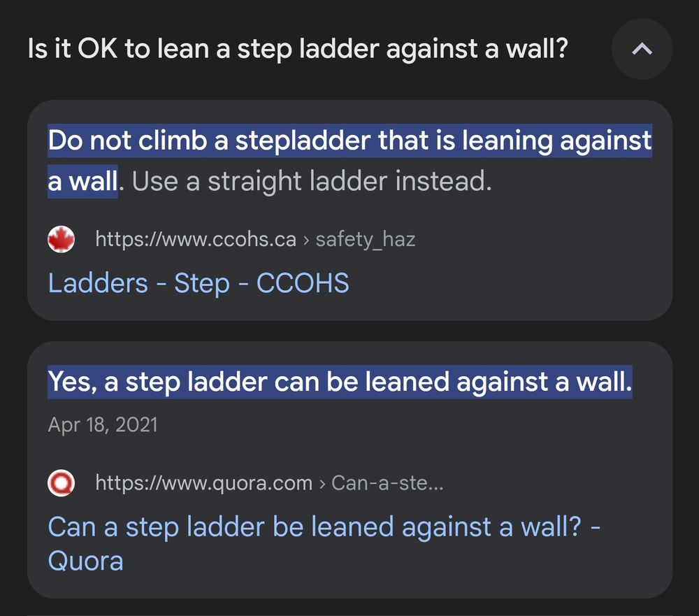Click the upward chevron next to the question
The image size is (699, 616).
pyautogui.click(x=641, y=49)
